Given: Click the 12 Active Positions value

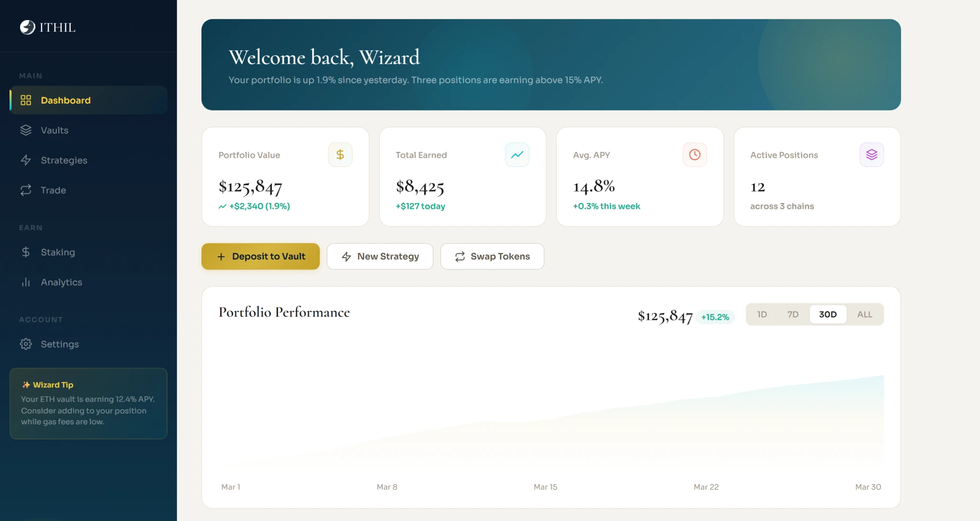Looking at the screenshot, I should pyautogui.click(x=757, y=187).
